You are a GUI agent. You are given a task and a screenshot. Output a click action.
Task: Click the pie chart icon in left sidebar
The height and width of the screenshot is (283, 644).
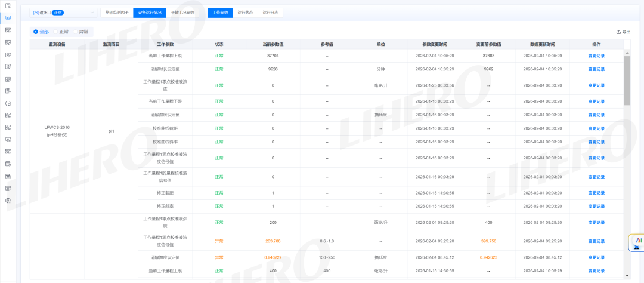point(8,103)
